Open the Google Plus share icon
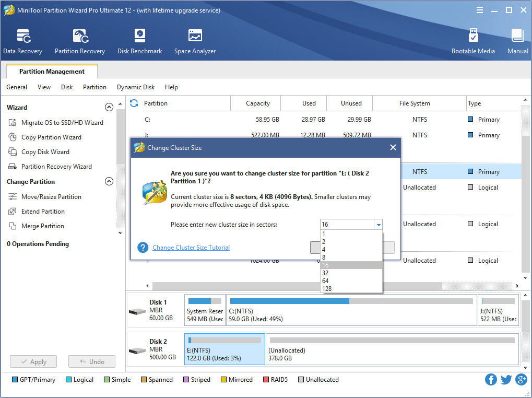The width and height of the screenshot is (532, 398). 521,379
